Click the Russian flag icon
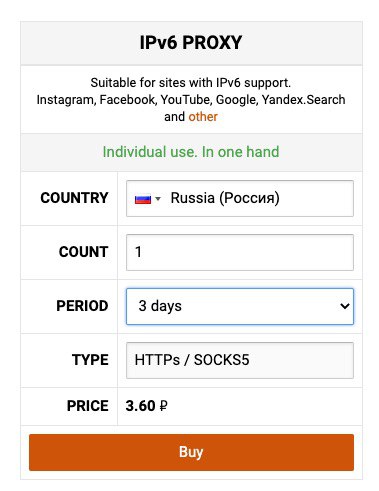This screenshot has width=379, height=491. point(143,199)
